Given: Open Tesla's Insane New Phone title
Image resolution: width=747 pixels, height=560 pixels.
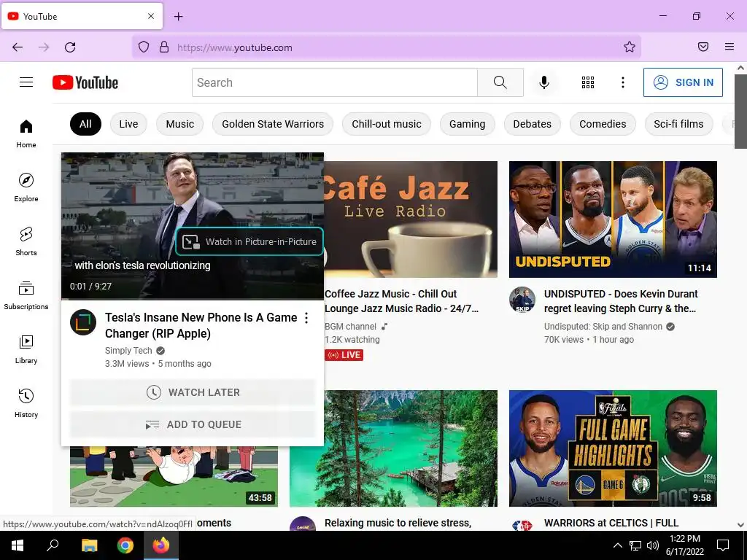Looking at the screenshot, I should pos(201,325).
